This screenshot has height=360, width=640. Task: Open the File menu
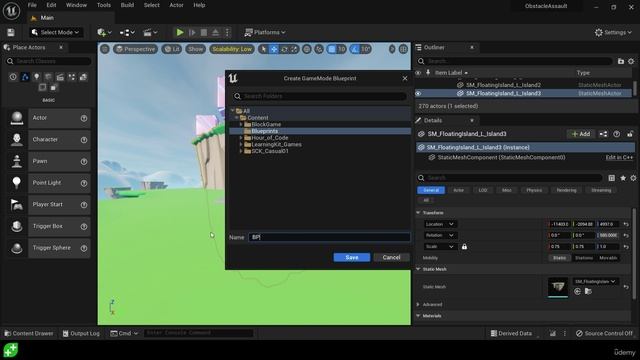(32, 5)
